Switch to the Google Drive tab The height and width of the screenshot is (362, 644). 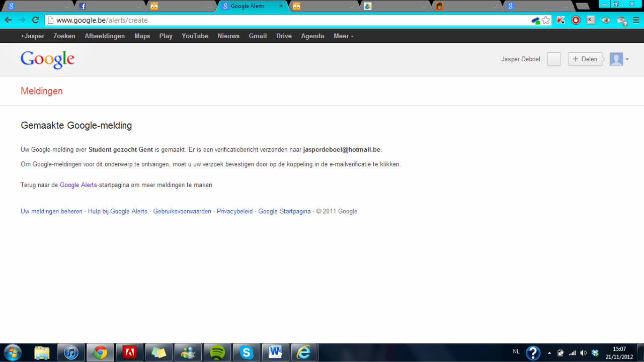point(395,6)
